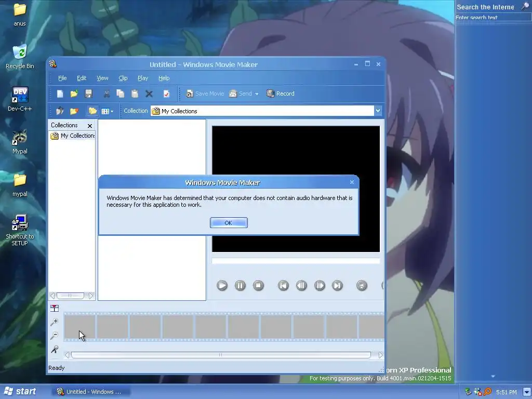The image size is (532, 399).
Task: Open the Clip menu
Action: tap(123, 78)
